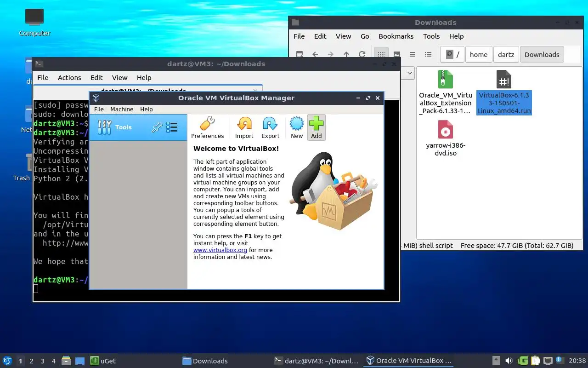The height and width of the screenshot is (368, 588).
Task: Go up to the parent folder
Action: 346,54
